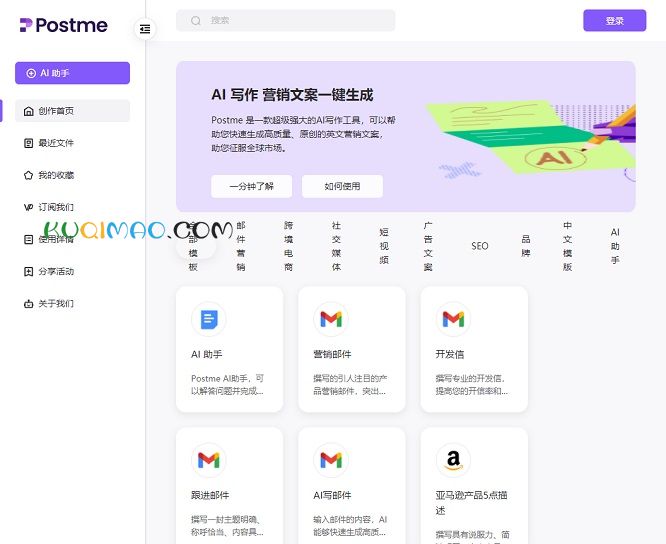Viewport: 666px width, 544px height.
Task: Select the 短视频 category tab
Action: pyautogui.click(x=384, y=246)
